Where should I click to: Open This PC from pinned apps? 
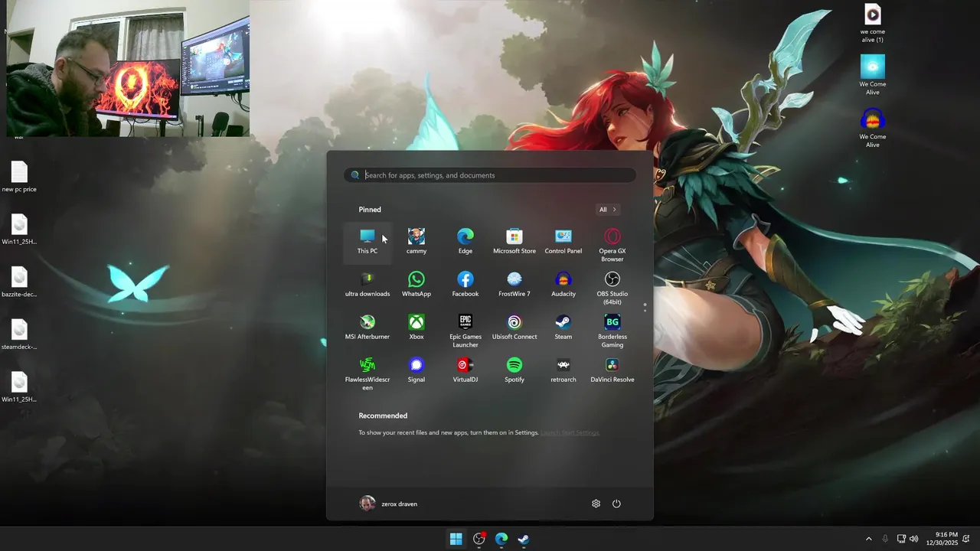pos(367,242)
